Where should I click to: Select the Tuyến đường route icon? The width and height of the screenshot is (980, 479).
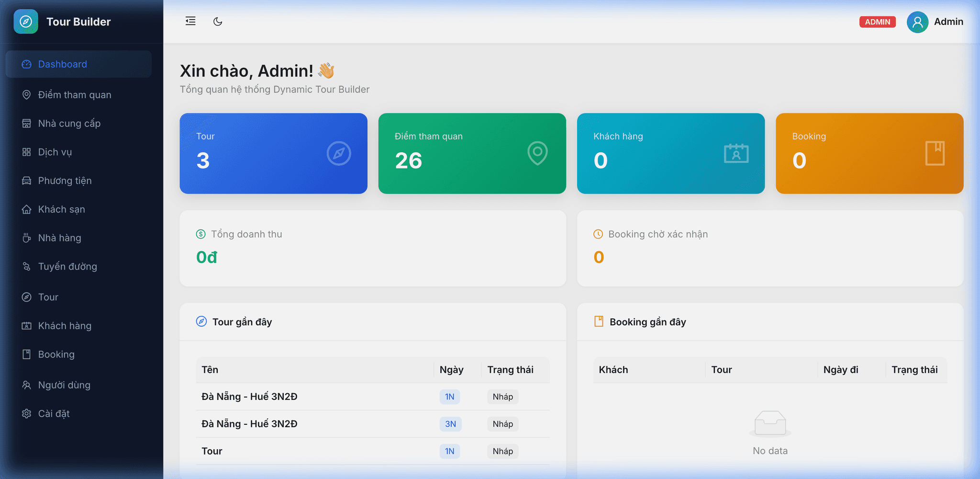[27, 266]
